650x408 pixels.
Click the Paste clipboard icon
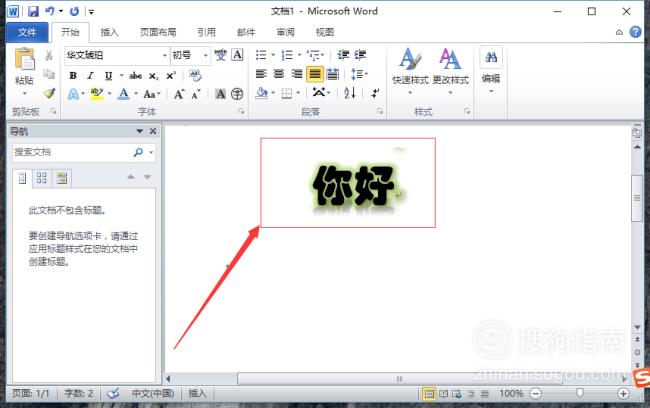[24, 58]
